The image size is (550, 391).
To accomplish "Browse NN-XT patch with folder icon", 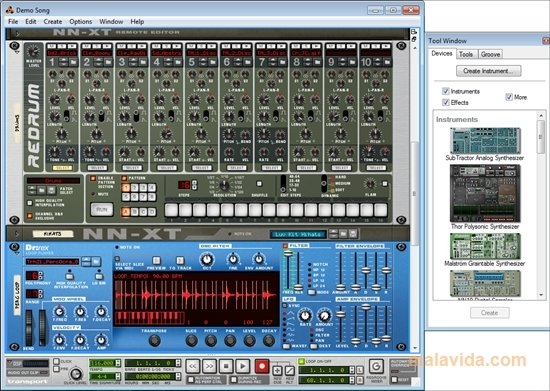I will 343,234.
